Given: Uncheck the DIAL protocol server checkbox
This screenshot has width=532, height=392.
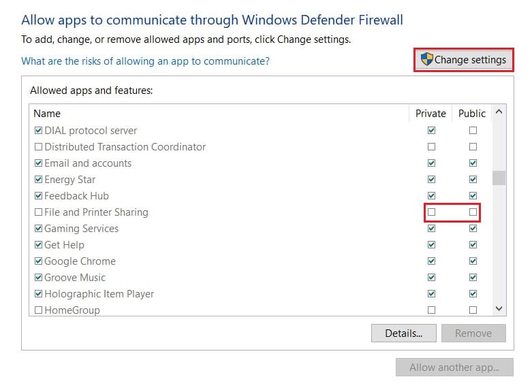Looking at the screenshot, I should coord(38,131).
